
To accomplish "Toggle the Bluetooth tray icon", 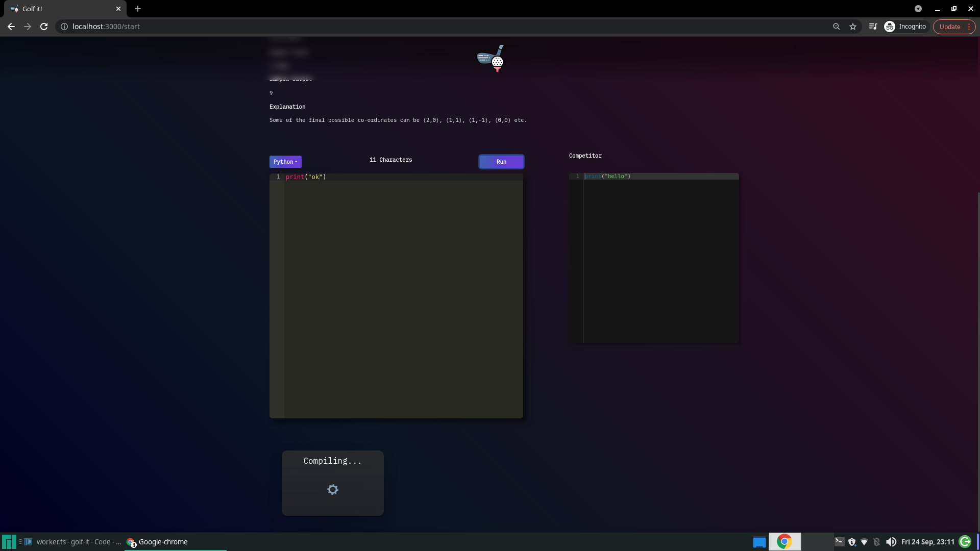I will click(x=877, y=542).
